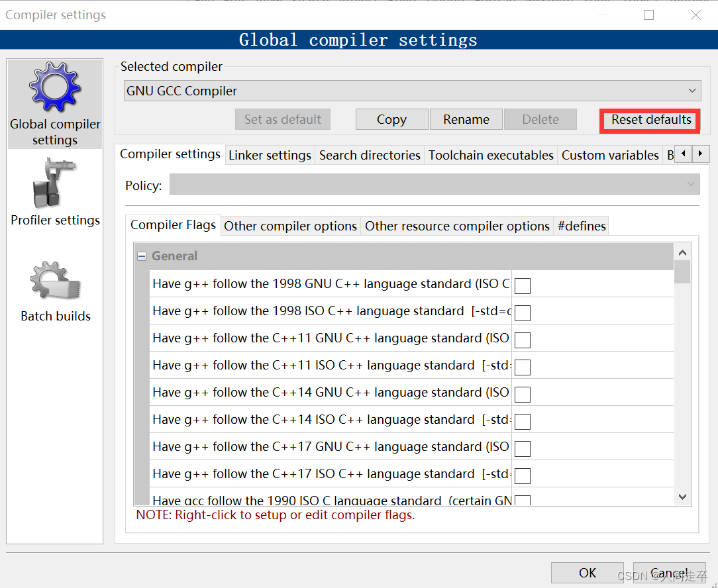Maximize the Compiler settings window
The height and width of the screenshot is (588, 718).
[x=648, y=15]
